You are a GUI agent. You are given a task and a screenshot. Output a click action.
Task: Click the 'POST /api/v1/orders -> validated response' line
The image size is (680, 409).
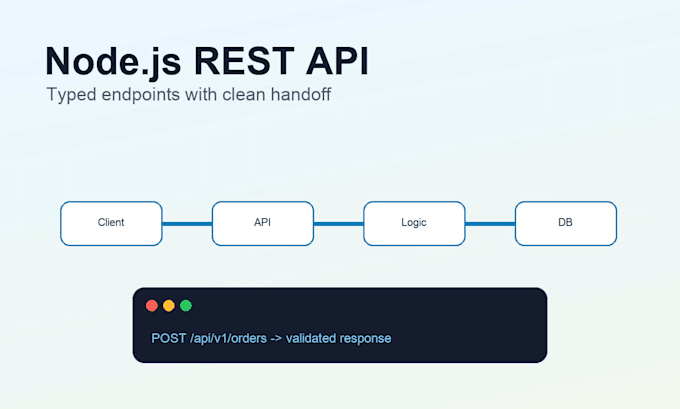click(271, 338)
